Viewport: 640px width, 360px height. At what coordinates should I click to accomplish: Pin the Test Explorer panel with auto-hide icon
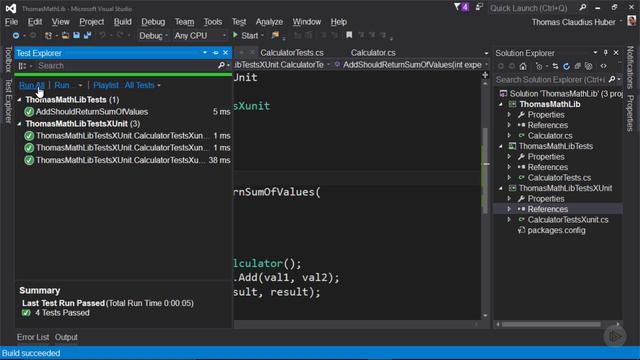point(216,53)
